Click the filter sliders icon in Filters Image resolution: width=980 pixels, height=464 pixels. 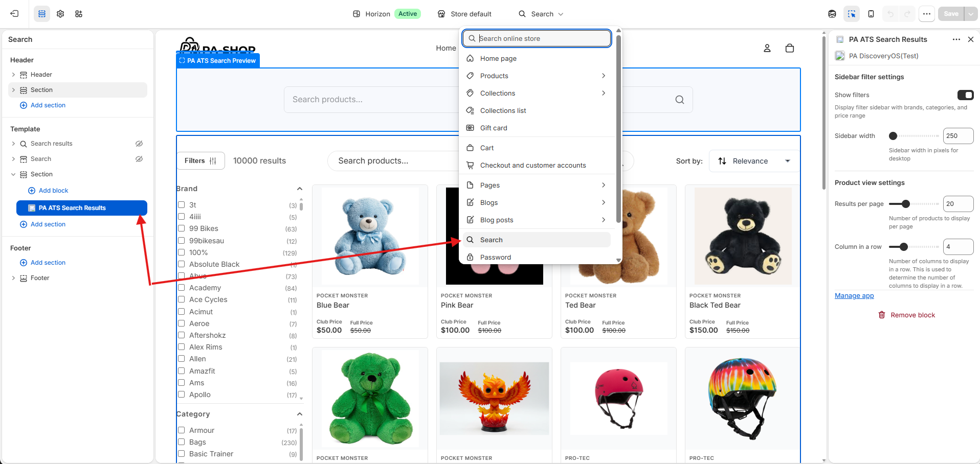[213, 161]
